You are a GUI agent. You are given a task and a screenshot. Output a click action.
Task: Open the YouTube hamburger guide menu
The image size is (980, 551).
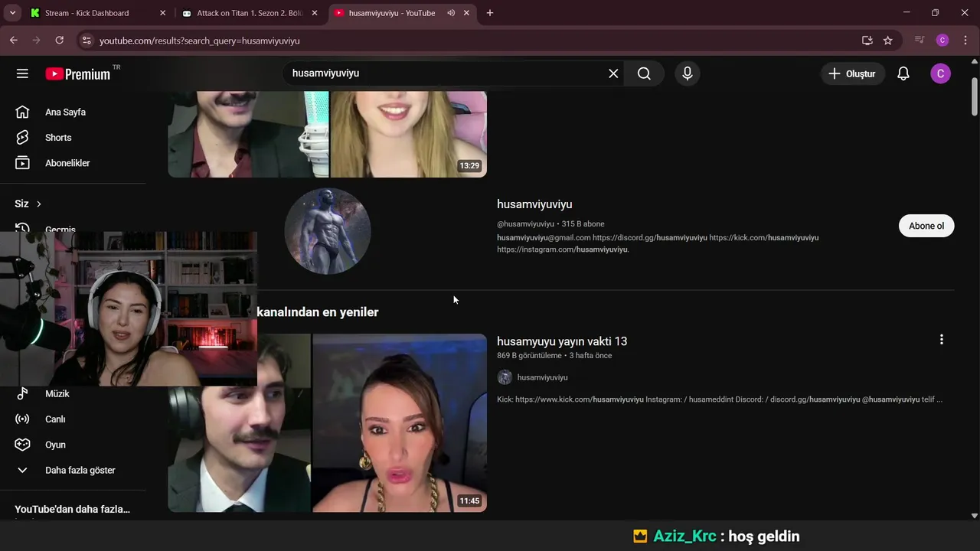[22, 73]
